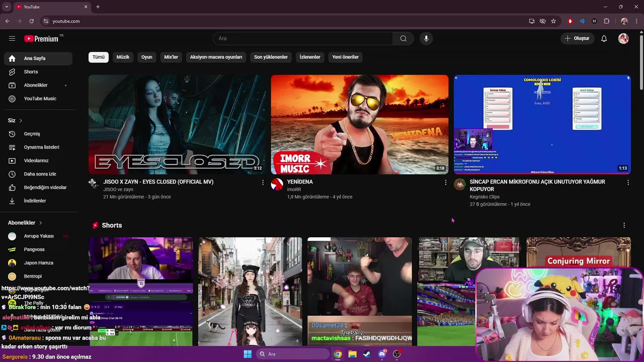Open options menu for YENİDENA video
644x362 pixels.
445,183
